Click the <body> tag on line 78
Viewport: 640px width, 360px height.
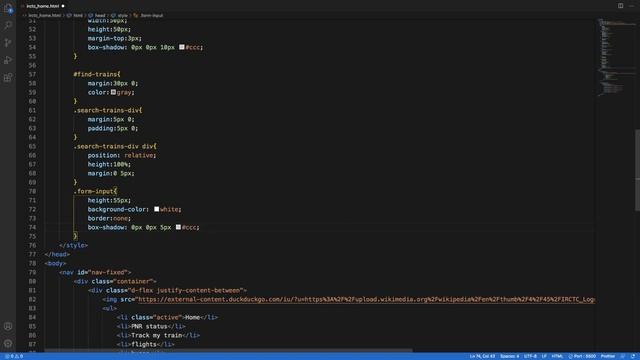pyautogui.click(x=56, y=263)
